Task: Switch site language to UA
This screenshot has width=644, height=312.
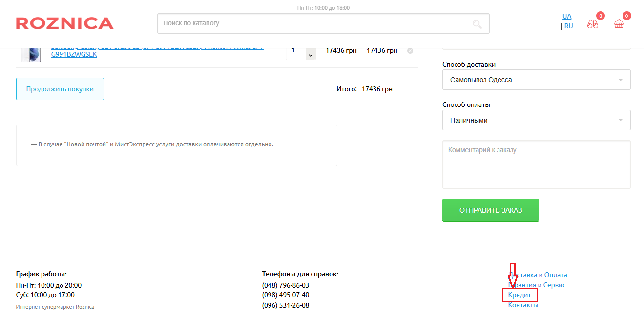Action: [567, 16]
